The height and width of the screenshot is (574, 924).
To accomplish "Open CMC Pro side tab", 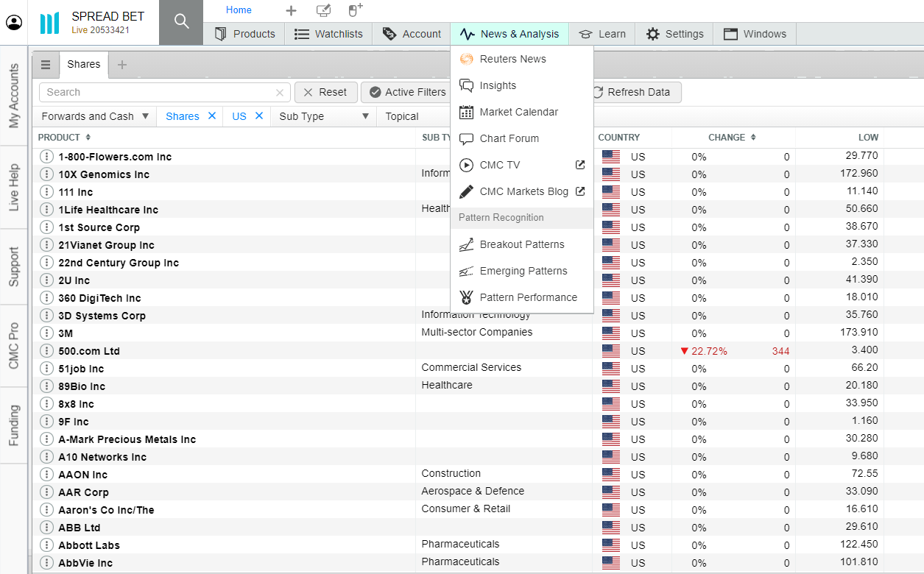I will pyautogui.click(x=14, y=346).
